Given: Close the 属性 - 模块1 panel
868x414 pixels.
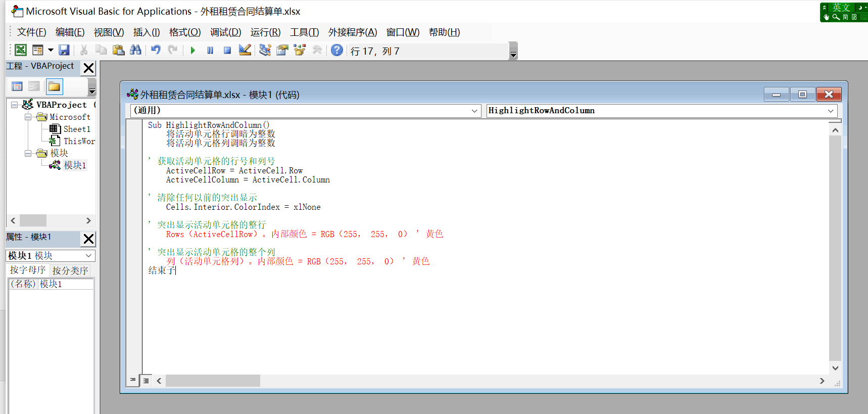Looking at the screenshot, I should [x=89, y=239].
